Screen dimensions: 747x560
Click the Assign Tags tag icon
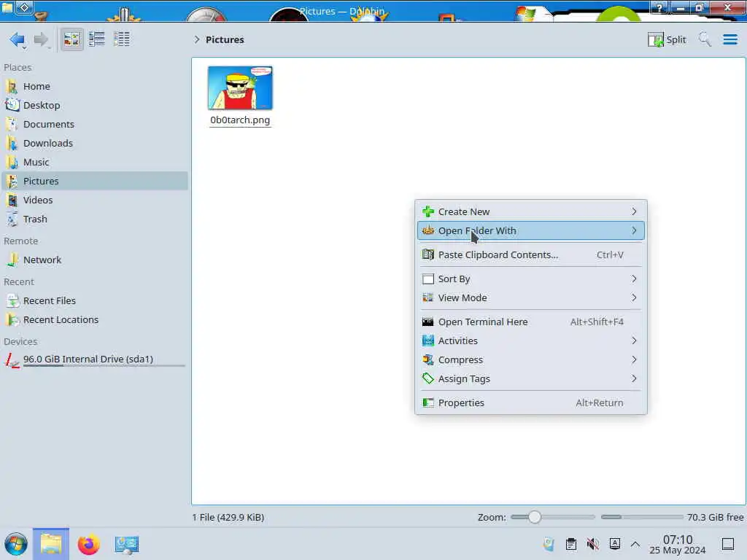coord(428,378)
